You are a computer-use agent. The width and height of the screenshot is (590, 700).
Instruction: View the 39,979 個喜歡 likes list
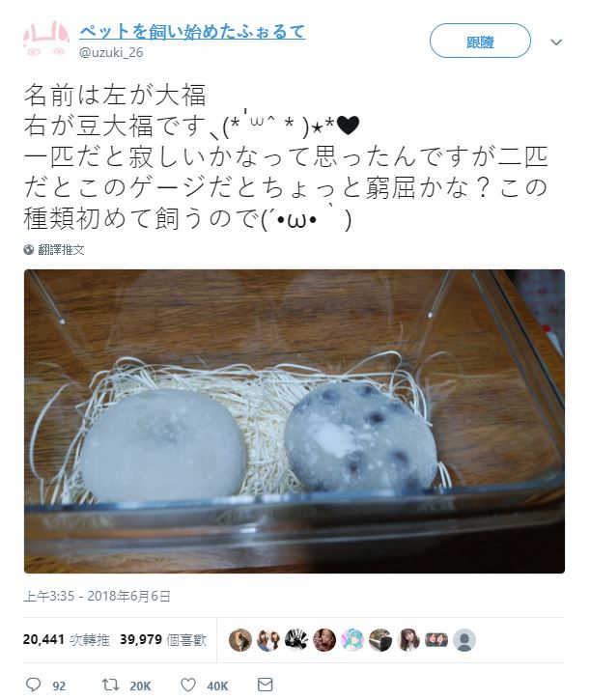click(x=163, y=640)
